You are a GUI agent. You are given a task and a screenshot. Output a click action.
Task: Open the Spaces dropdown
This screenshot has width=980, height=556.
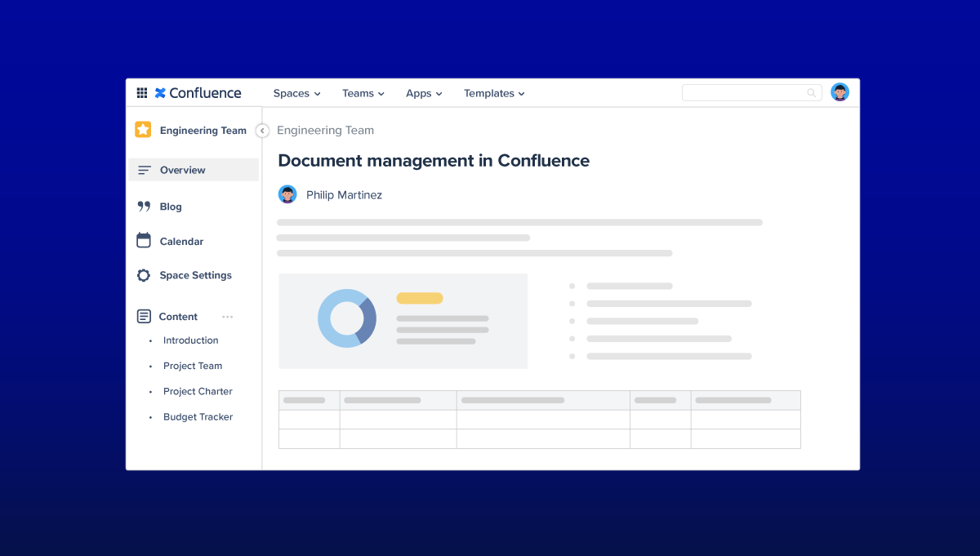(x=296, y=93)
